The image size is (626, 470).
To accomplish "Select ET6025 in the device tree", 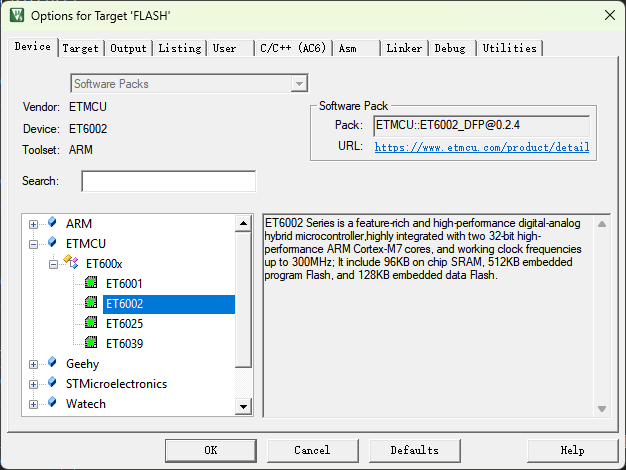I will (x=124, y=324).
